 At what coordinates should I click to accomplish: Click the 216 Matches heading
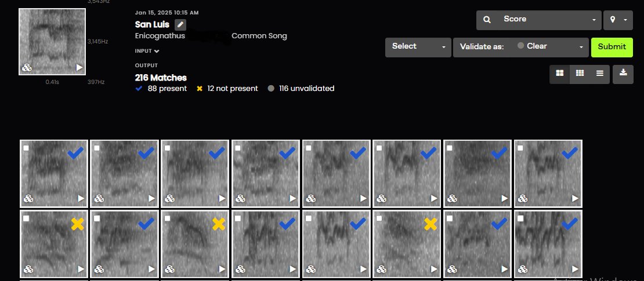coord(161,78)
